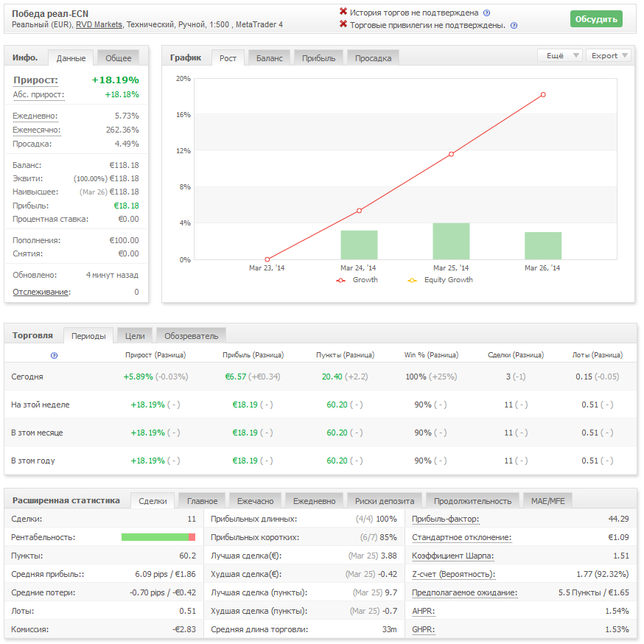
Task: Click the Рентабельность green-red bar
Action: point(158,537)
